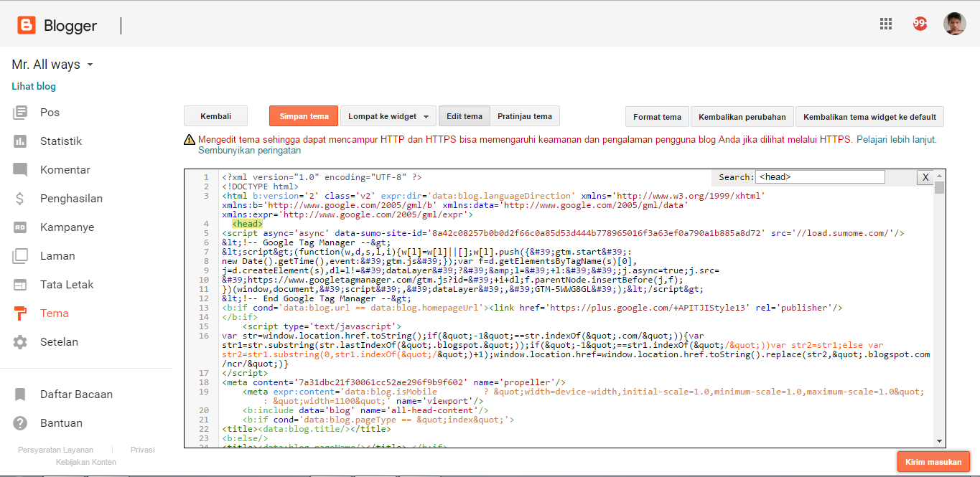Switch to the Edit tema view
Viewport: 980px width, 477px height.
coord(465,116)
